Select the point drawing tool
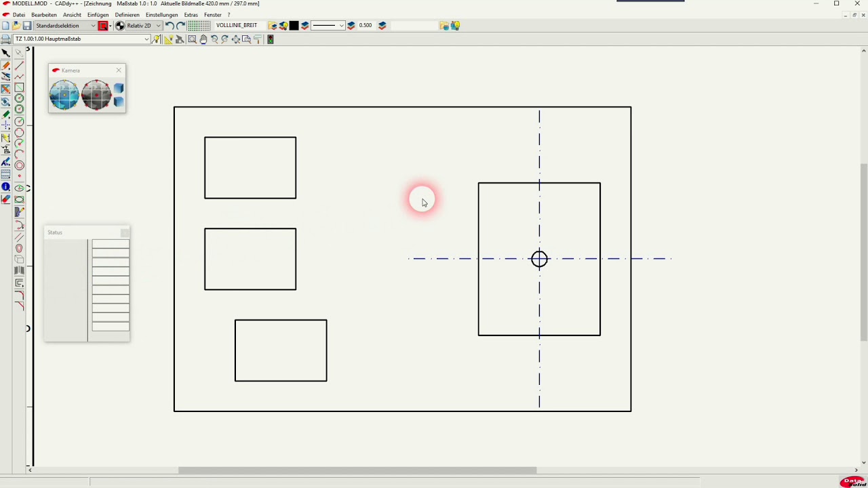Image resolution: width=868 pixels, height=488 pixels. [x=19, y=176]
